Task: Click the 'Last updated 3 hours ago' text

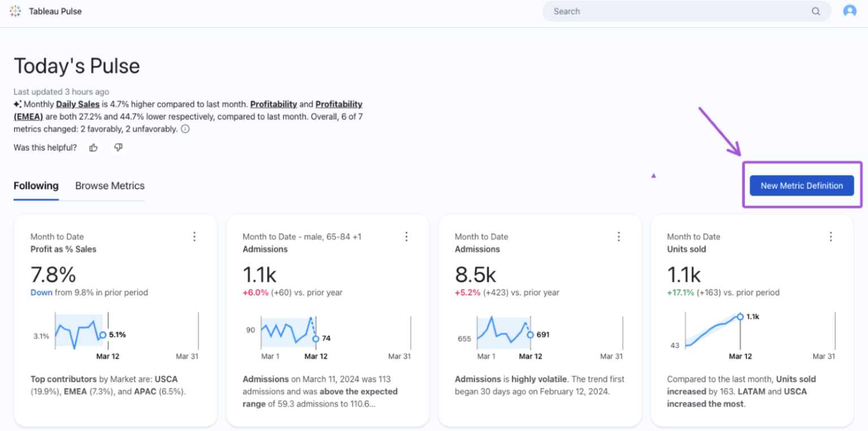Action: pos(62,92)
